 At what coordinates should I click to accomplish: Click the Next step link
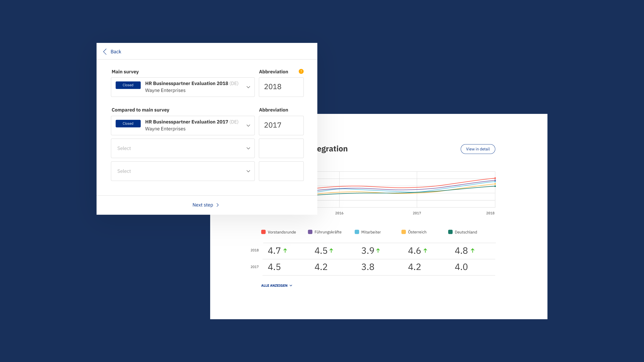(203, 205)
